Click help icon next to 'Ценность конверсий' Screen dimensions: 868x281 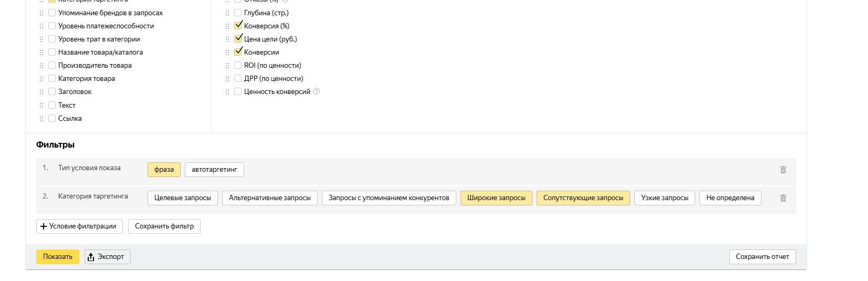316,91
